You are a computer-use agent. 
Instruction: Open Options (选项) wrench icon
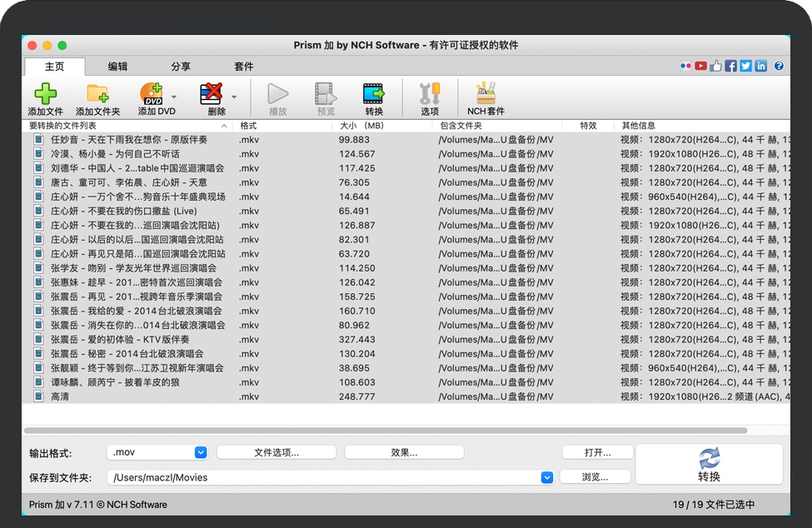click(x=430, y=94)
